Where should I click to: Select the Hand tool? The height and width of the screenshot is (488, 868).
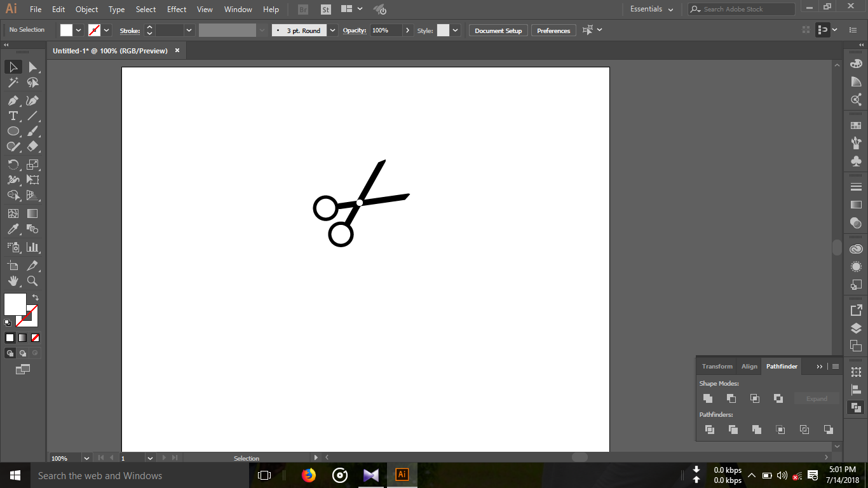point(13,281)
